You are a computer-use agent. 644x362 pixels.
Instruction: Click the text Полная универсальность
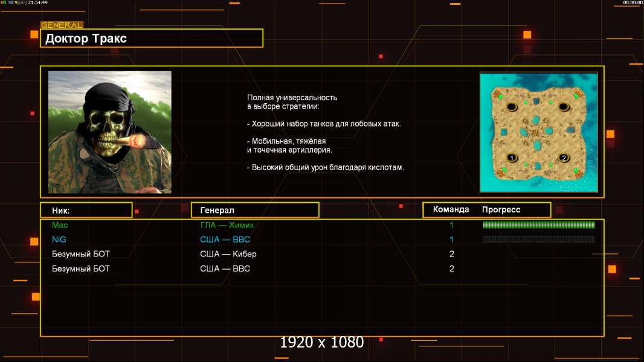[x=292, y=98]
